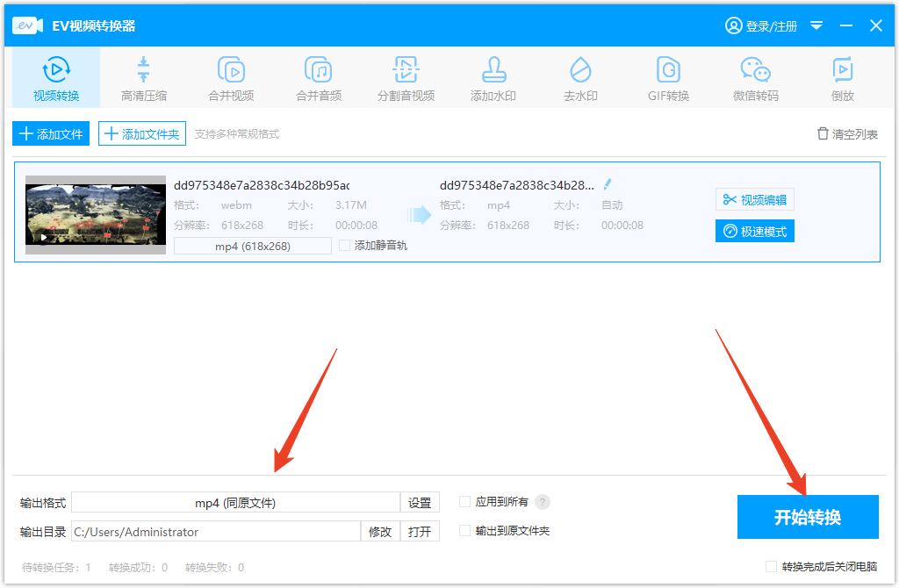The image size is (899, 588).
Task: Open the 输出格式 mp4 (同原文件) dropdown
Action: tap(235, 503)
